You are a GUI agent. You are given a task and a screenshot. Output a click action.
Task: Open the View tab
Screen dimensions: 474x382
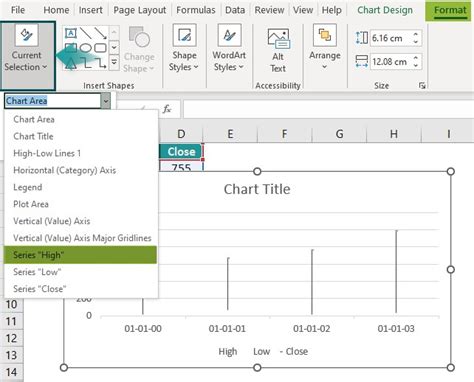[x=303, y=10]
